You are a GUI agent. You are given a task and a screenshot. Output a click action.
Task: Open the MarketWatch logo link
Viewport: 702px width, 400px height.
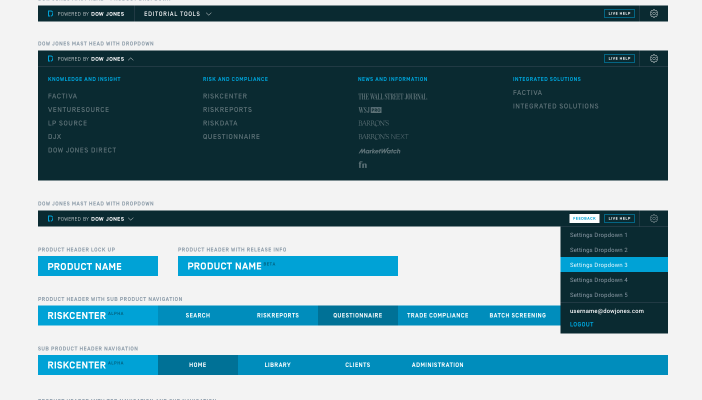coord(379,151)
